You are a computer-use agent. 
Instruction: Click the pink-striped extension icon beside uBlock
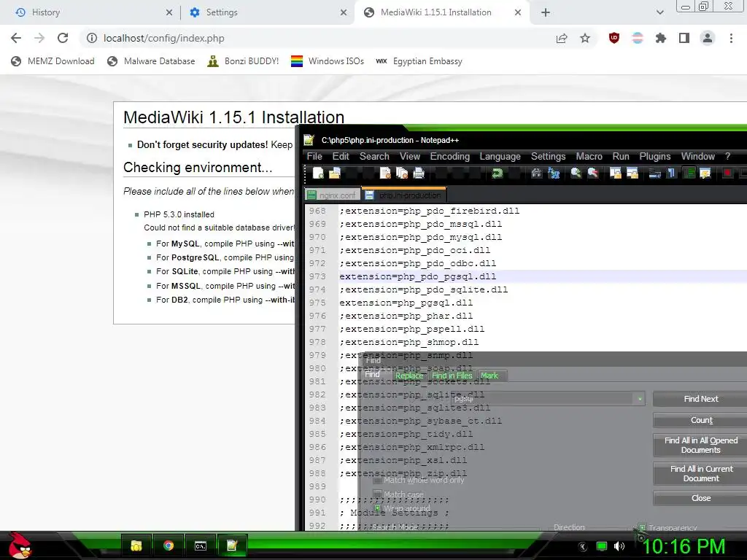[638, 38]
